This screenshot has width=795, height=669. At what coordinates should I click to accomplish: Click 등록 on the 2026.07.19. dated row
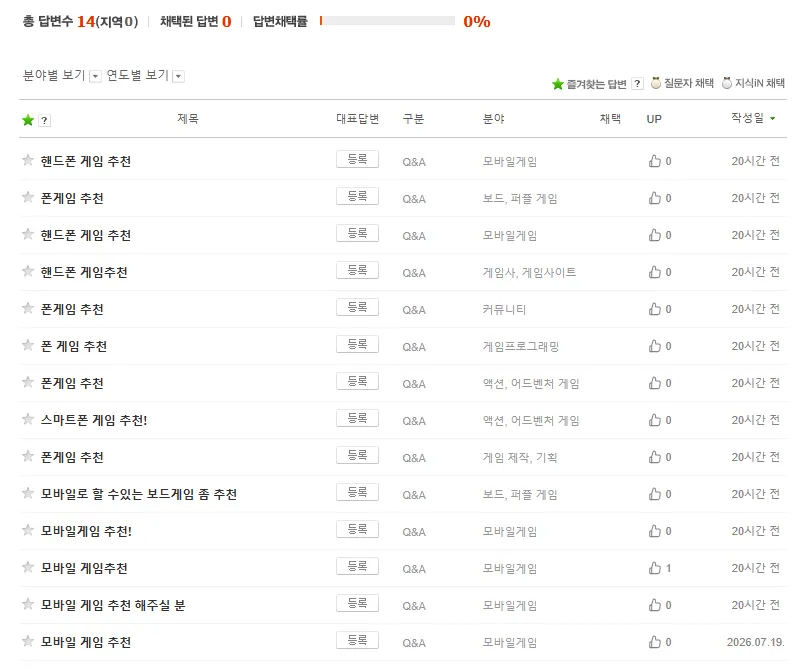click(x=357, y=641)
